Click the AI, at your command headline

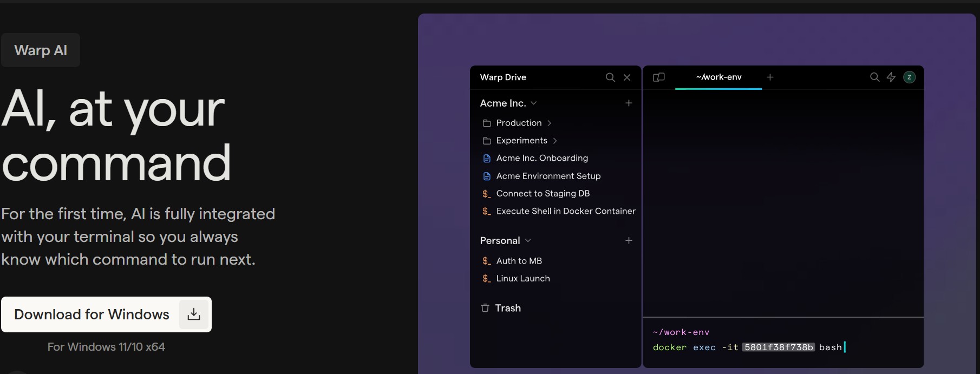click(x=116, y=136)
